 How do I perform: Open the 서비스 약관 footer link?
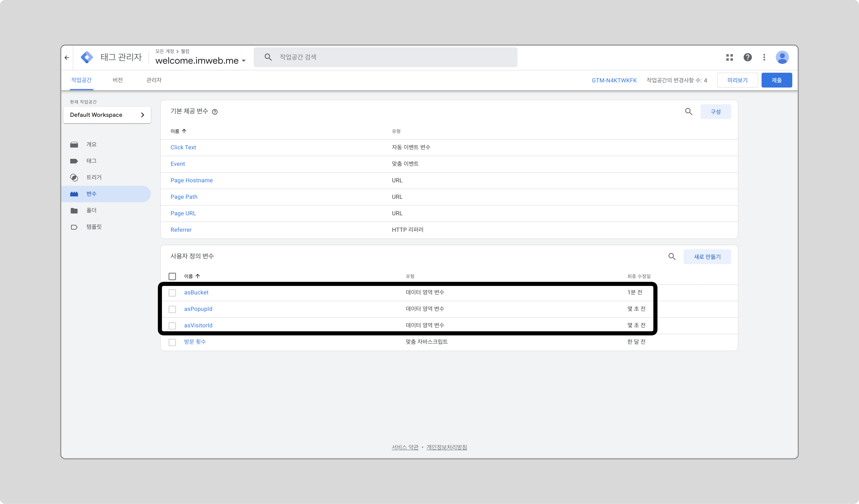405,448
